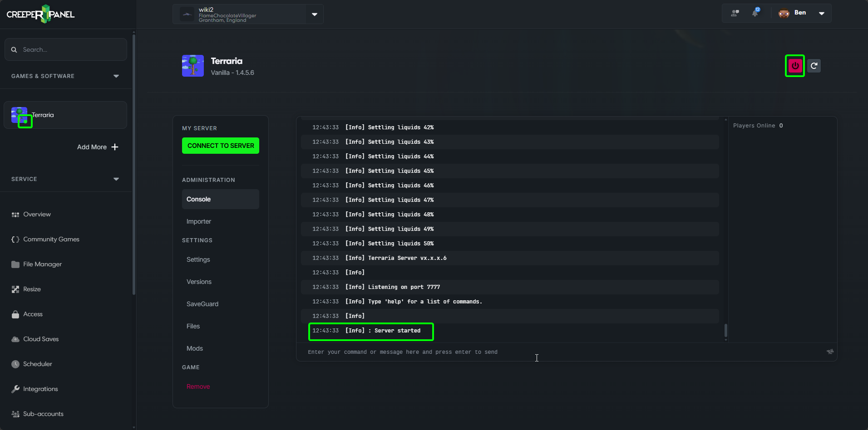868x430 pixels.
Task: Open the Integrations link
Action: pos(40,389)
